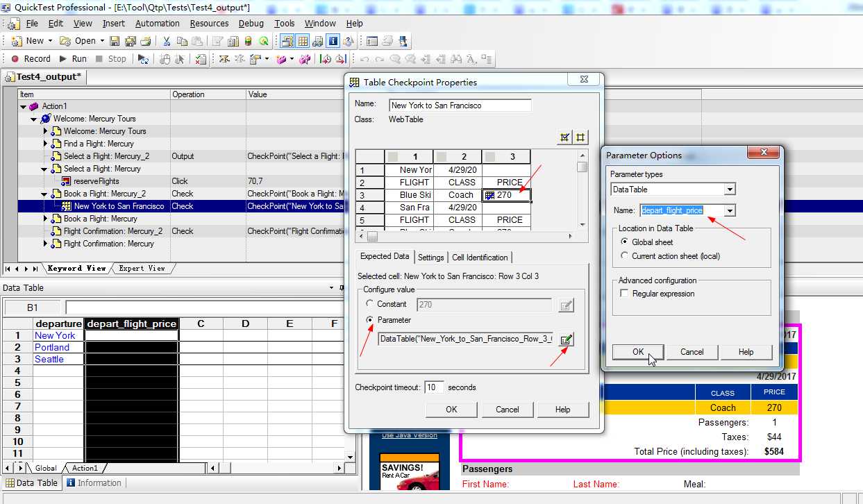863x504 pixels.
Task: Select the Constant radio button
Action: (369, 304)
